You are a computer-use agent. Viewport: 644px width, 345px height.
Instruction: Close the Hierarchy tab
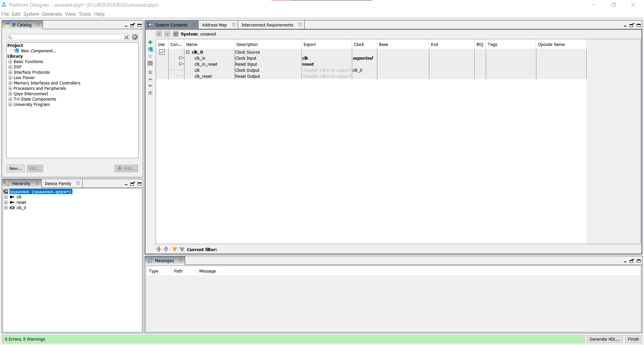37,183
